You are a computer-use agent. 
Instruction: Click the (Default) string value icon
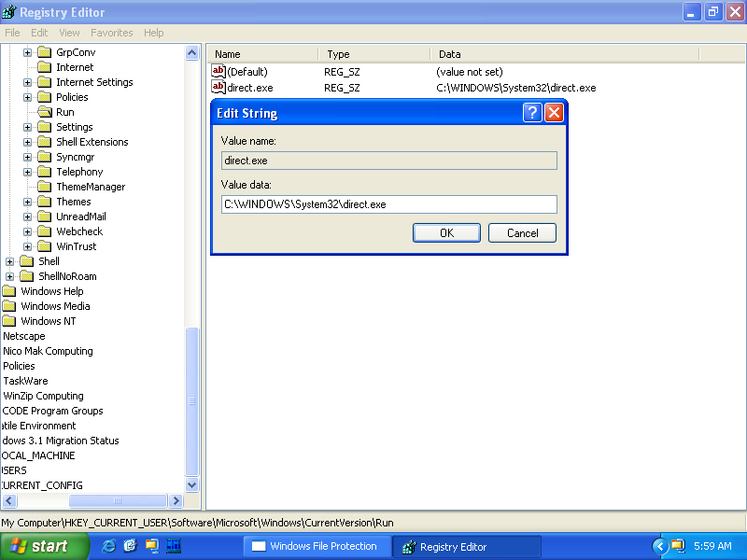click(x=218, y=72)
